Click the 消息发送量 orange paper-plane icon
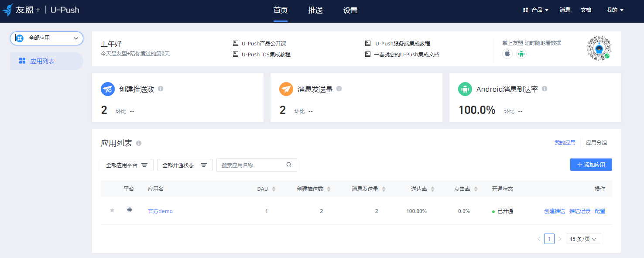 pos(286,89)
